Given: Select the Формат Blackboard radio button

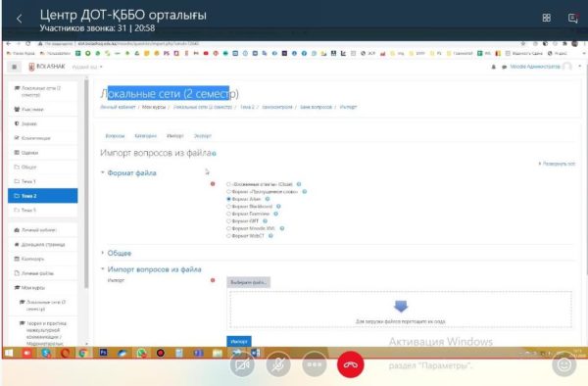Looking at the screenshot, I should 228,206.
